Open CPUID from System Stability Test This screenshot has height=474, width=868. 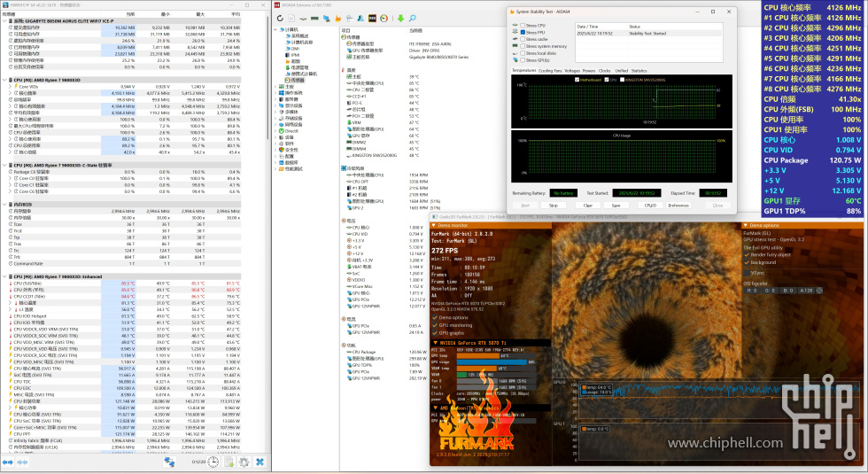(650, 206)
